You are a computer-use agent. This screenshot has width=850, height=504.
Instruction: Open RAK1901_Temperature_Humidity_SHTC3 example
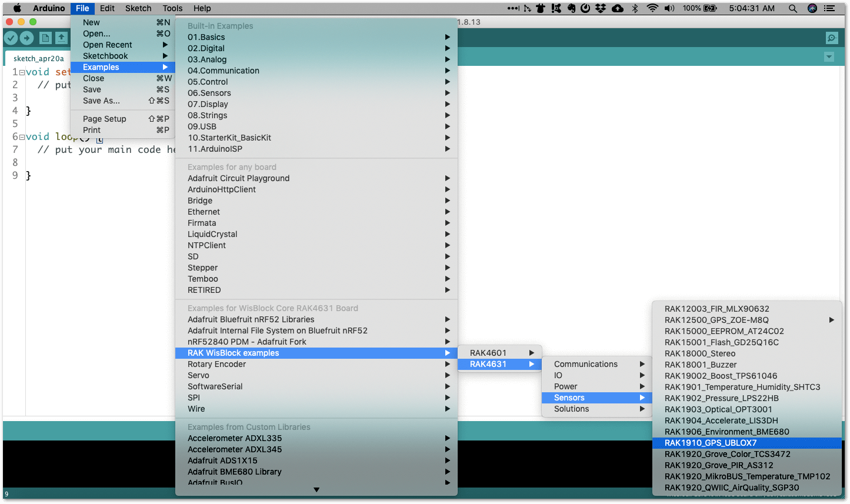pos(747,387)
